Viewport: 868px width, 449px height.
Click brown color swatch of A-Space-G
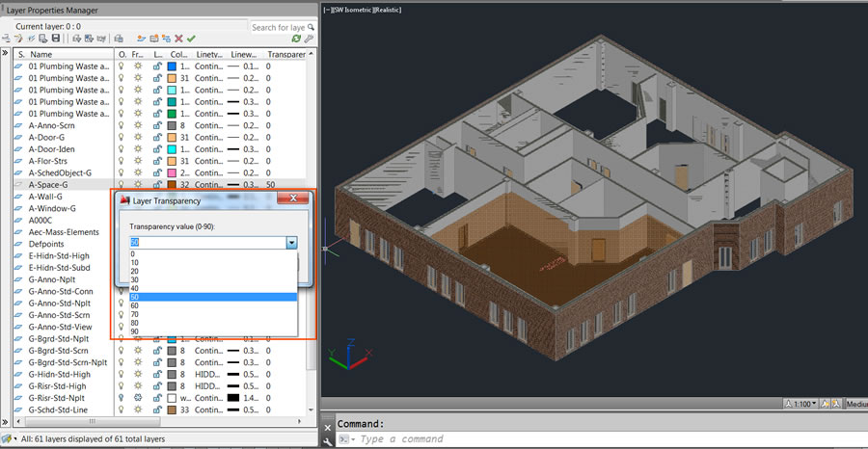172,185
